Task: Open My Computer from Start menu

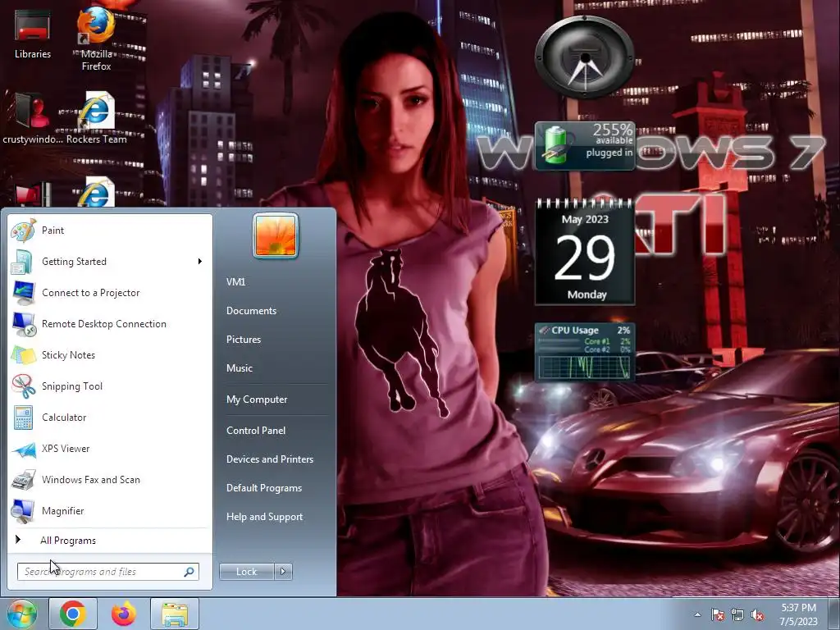Action: pos(257,399)
